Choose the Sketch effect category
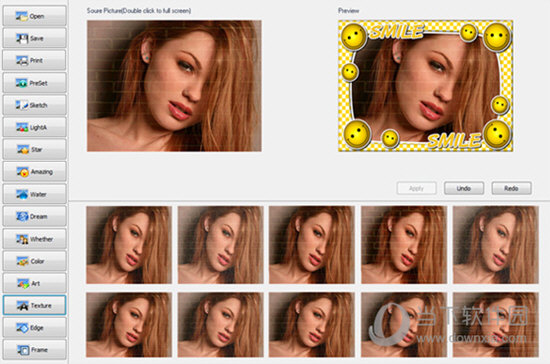Image resolution: width=550 pixels, height=364 pixels. tap(34, 105)
